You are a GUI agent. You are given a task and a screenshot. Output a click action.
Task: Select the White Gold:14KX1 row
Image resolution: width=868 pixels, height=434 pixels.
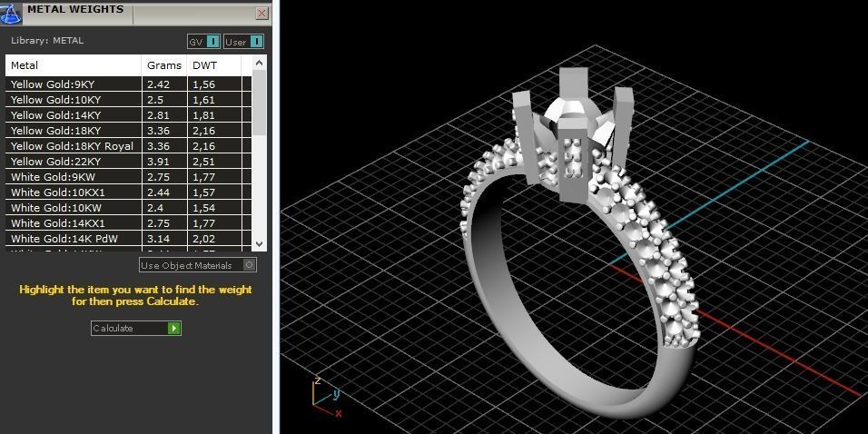(128, 223)
